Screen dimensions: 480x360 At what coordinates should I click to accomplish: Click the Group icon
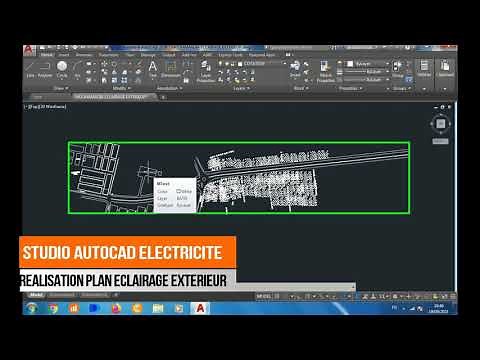(x=397, y=68)
